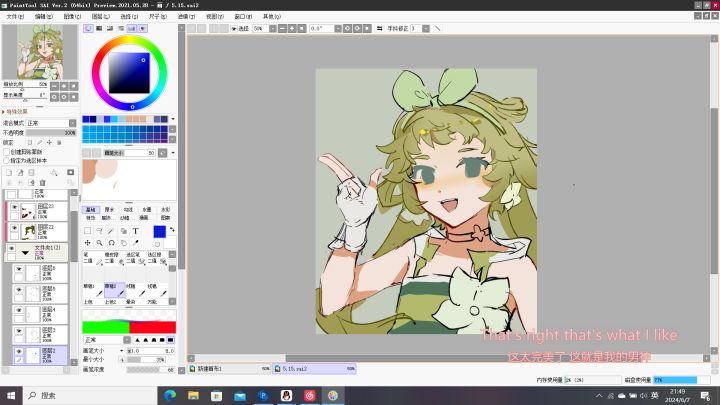Select the 铅笔1 brush preset
The height and width of the screenshot is (405, 720).
pyautogui.click(x=93, y=290)
